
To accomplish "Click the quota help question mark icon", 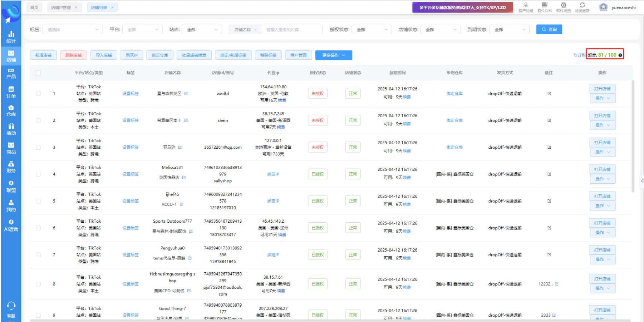I will [620, 55].
